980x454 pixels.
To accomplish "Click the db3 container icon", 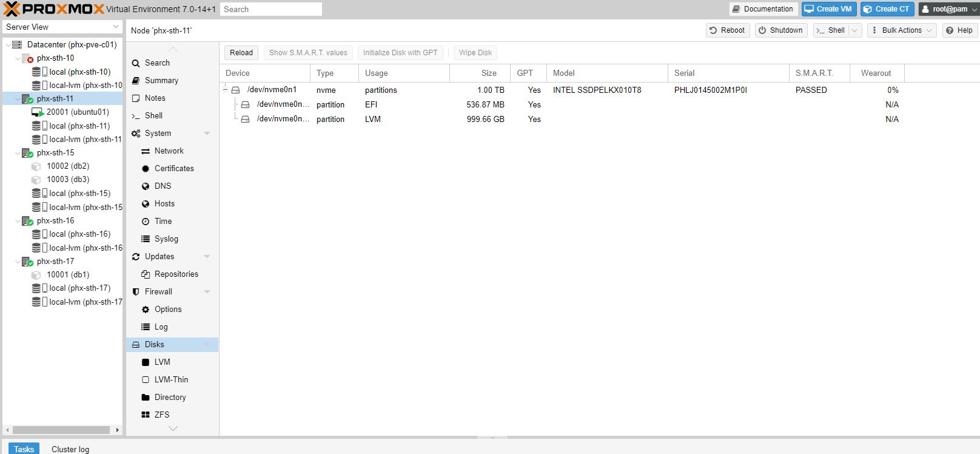I will [x=36, y=180].
